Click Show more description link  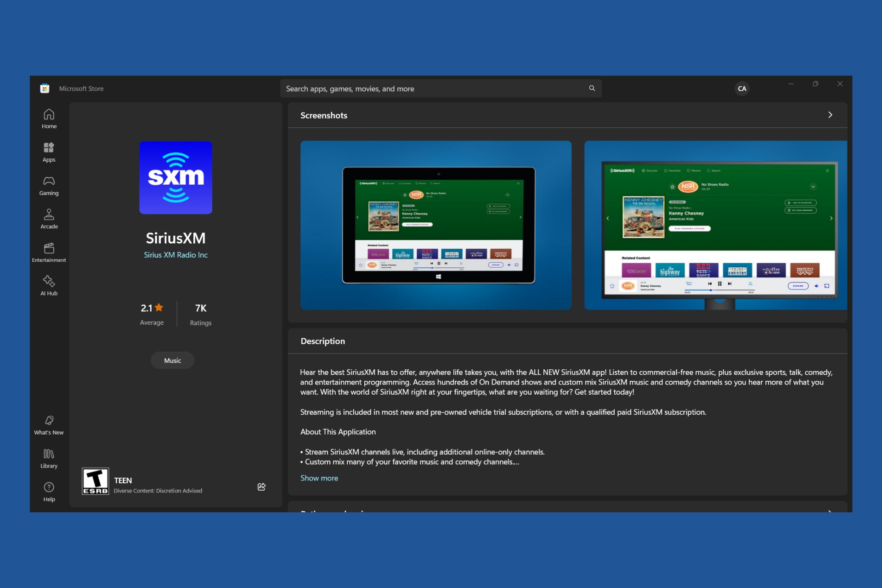coord(319,477)
